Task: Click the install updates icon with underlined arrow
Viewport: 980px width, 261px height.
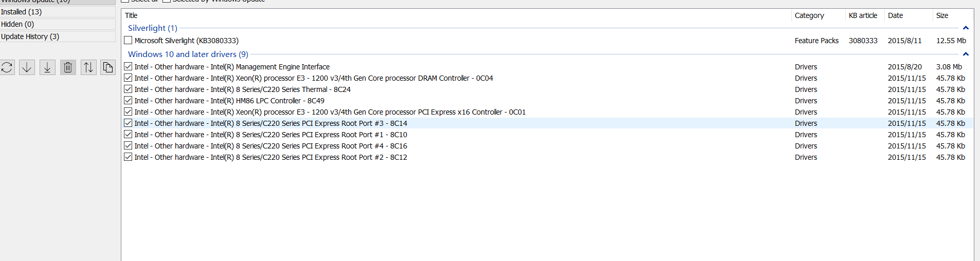Action: coord(47,67)
